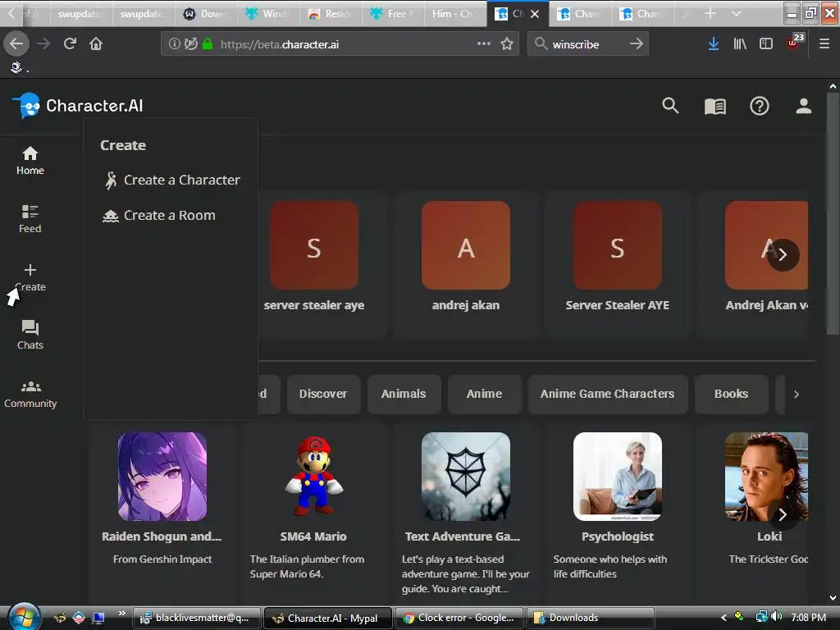Select the Books category
The height and width of the screenshot is (630, 840).
[731, 394]
